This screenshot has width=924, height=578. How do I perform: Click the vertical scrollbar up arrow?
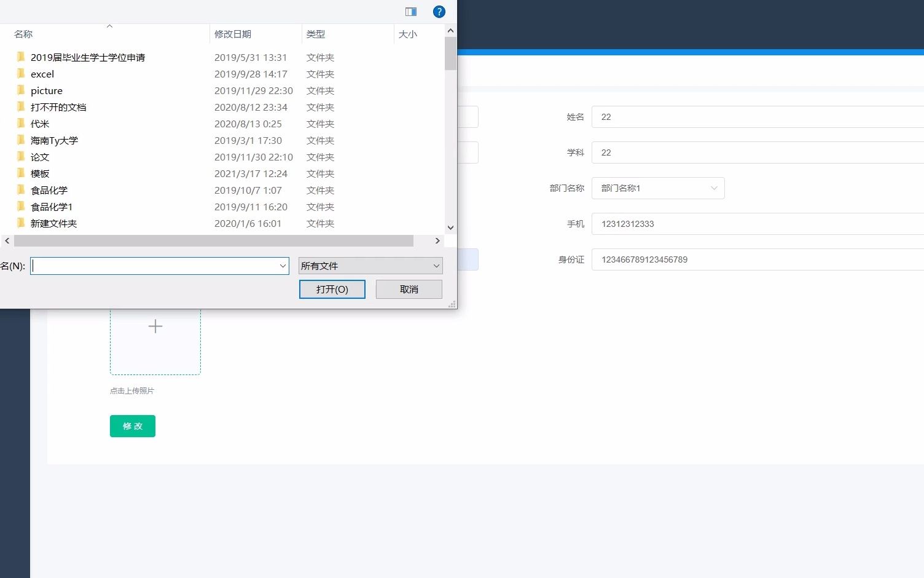(450, 30)
